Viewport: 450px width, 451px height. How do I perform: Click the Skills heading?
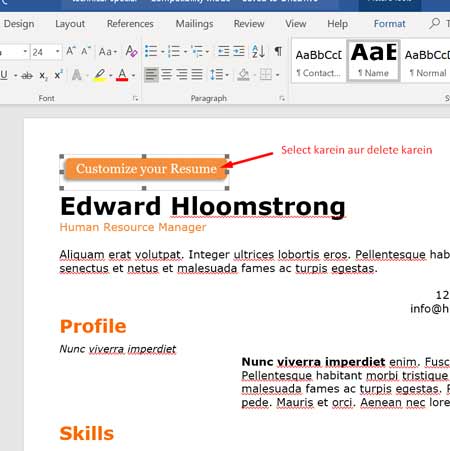87,433
